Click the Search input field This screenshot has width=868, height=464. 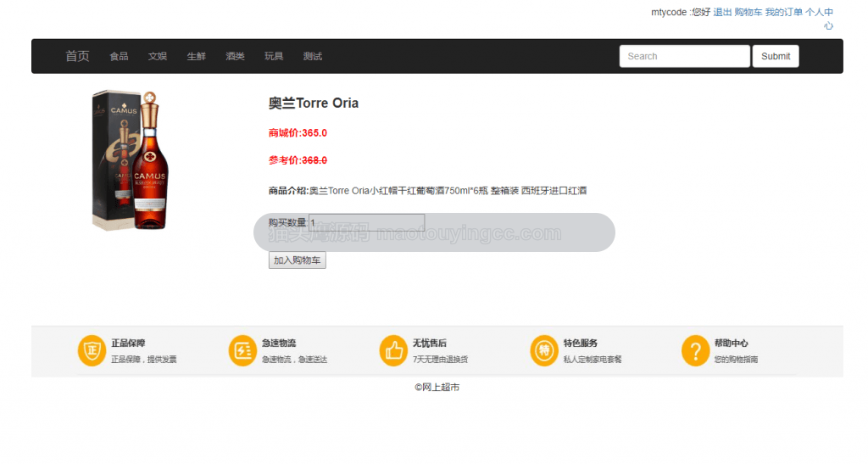tap(685, 56)
